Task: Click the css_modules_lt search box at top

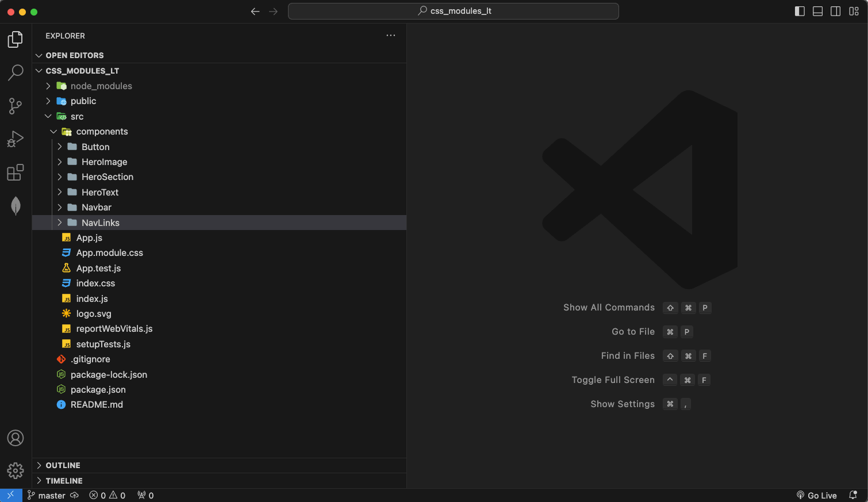Action: pos(453,11)
